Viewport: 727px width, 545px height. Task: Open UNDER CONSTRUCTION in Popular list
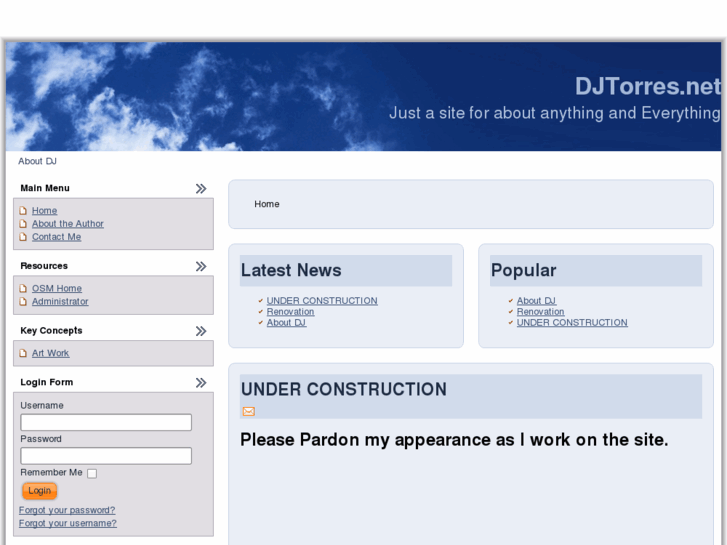(x=572, y=322)
